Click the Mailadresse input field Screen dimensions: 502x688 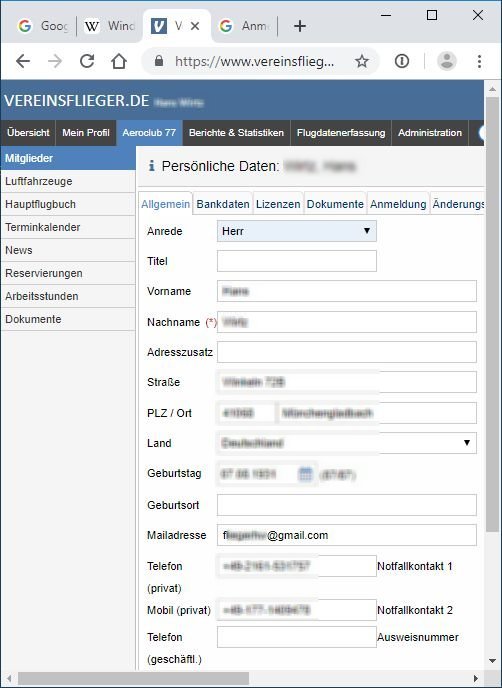347,535
